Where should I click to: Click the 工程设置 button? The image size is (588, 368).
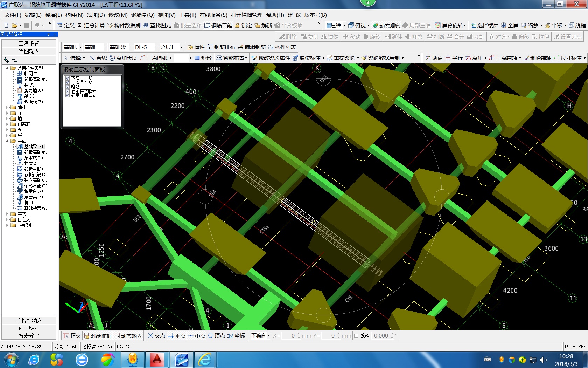click(29, 43)
